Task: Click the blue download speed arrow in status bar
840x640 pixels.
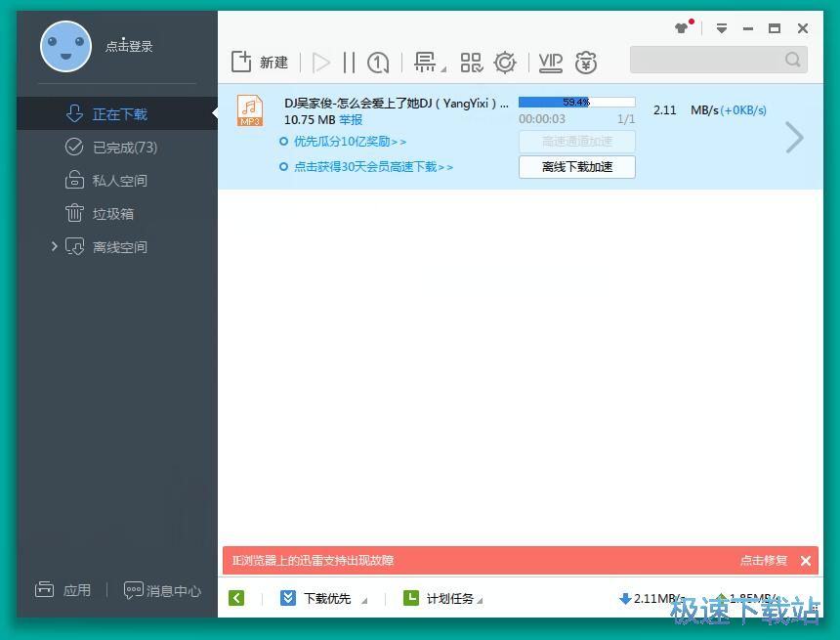Action: (625, 599)
